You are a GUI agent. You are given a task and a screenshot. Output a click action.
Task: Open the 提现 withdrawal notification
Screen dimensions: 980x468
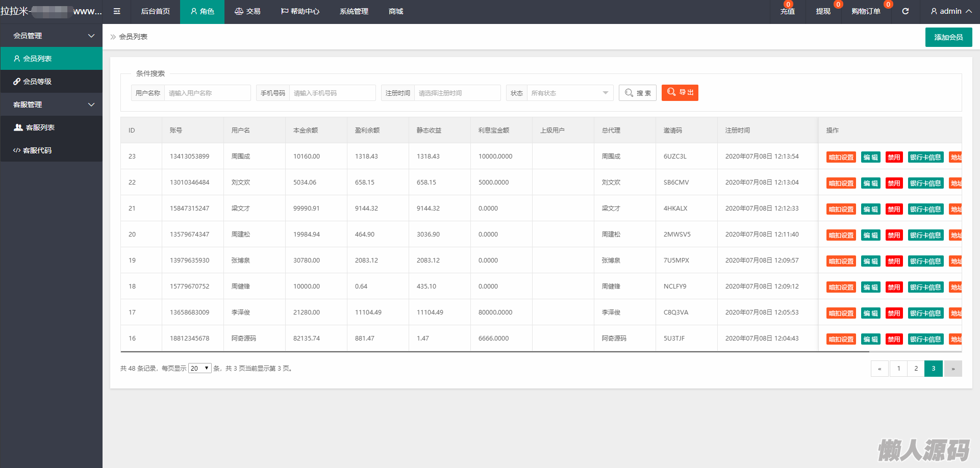(823, 11)
